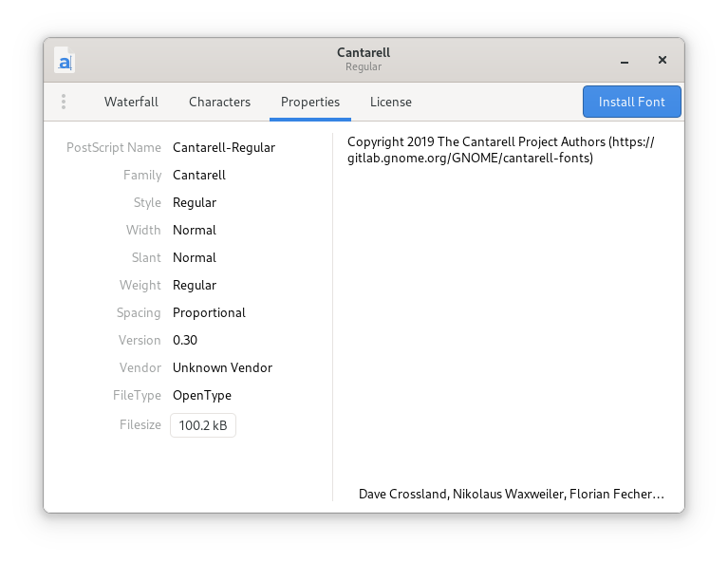The height and width of the screenshot is (562, 728).
Task: Click the version number 0.30
Action: 185,340
